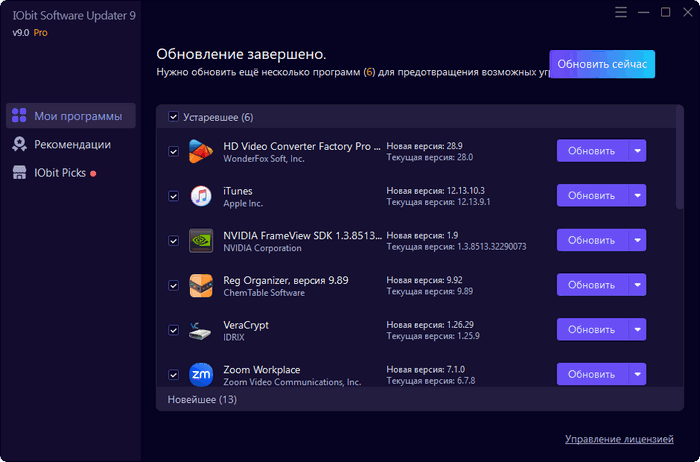Image resolution: width=700 pixels, height=462 pixels.
Task: Click the Pro edition label
Action: point(41,33)
